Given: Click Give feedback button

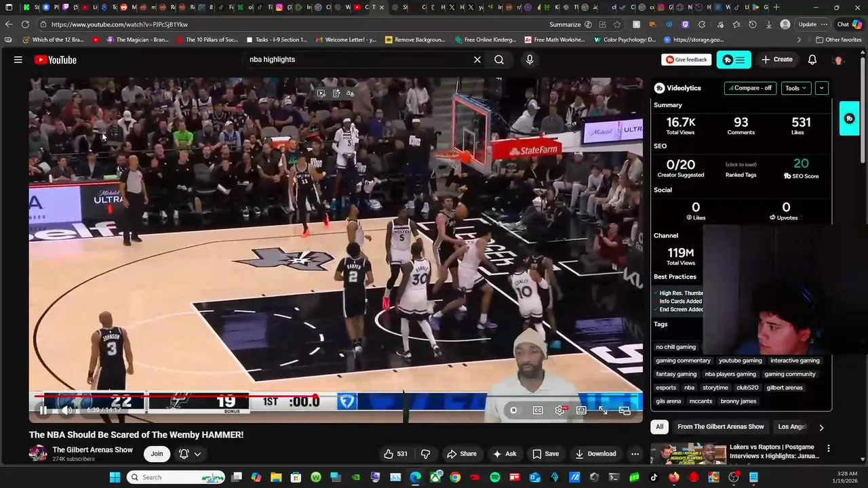Looking at the screenshot, I should coord(686,60).
